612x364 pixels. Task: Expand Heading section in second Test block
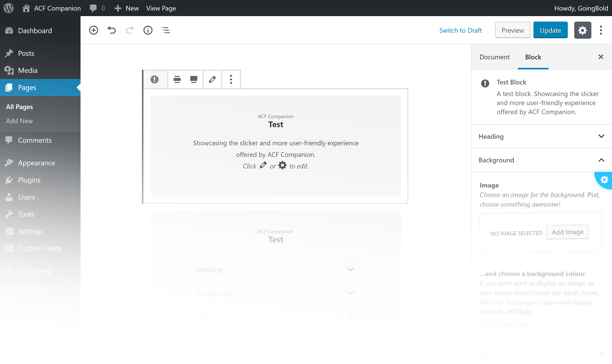click(276, 270)
